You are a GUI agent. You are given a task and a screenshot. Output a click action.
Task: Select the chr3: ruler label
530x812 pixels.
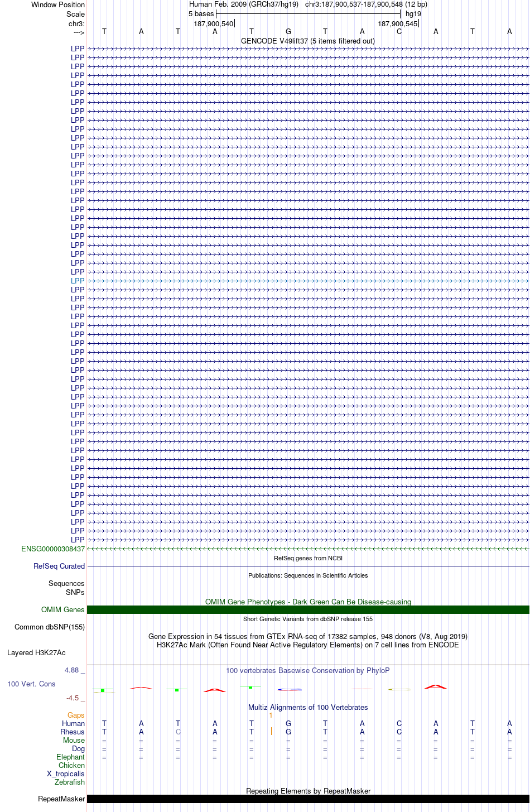(76, 23)
